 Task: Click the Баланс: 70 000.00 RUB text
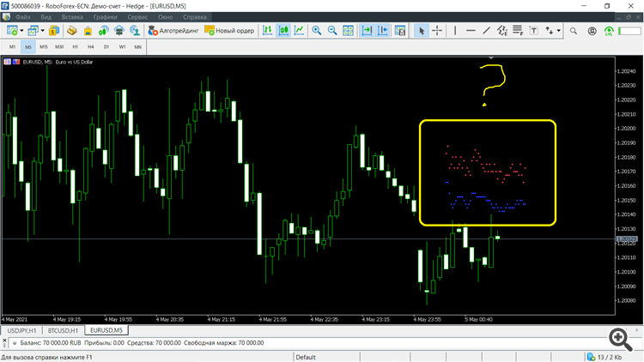point(51,343)
